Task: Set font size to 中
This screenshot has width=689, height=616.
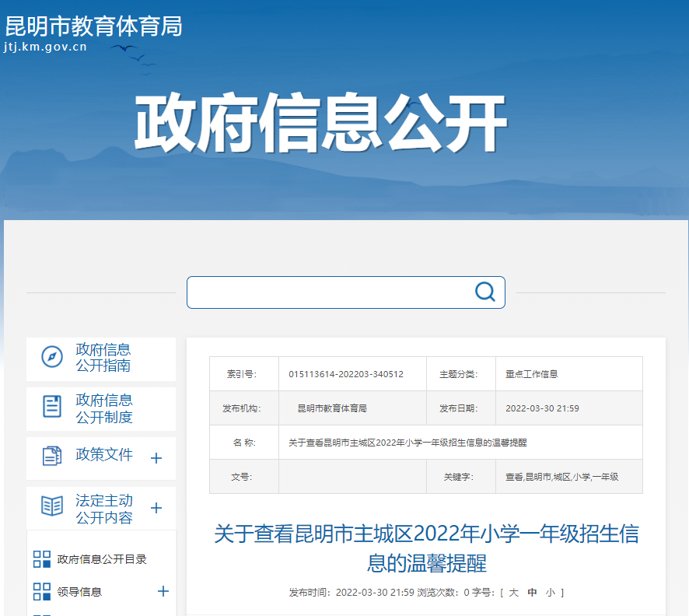Action: coord(532,593)
